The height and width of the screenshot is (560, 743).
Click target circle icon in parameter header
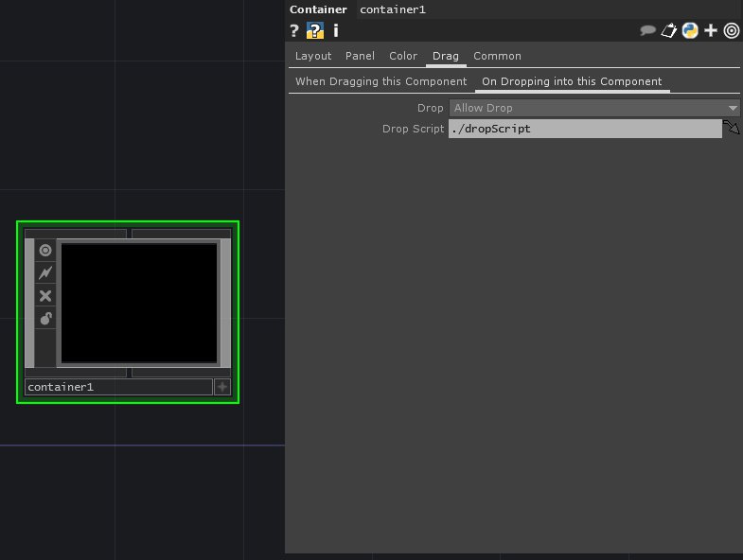[732, 30]
